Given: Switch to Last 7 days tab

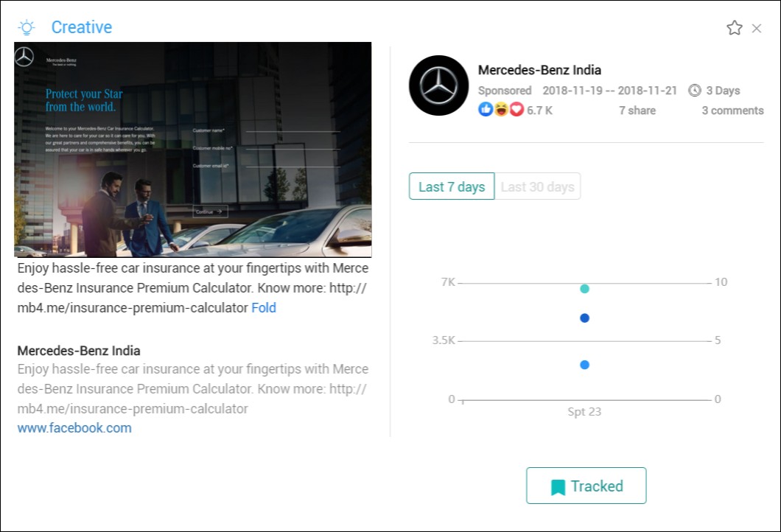Looking at the screenshot, I should tap(452, 186).
